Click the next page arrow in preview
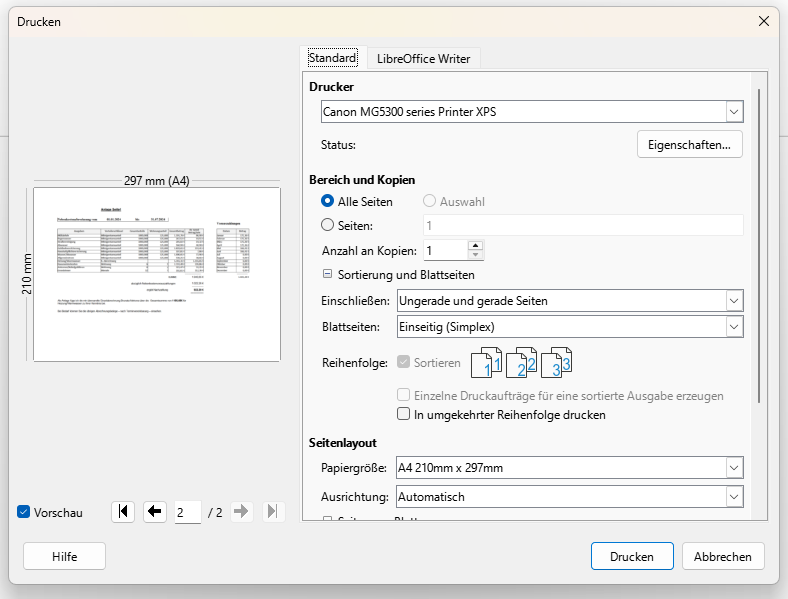Screen dimensions: 788x599 click(242, 512)
